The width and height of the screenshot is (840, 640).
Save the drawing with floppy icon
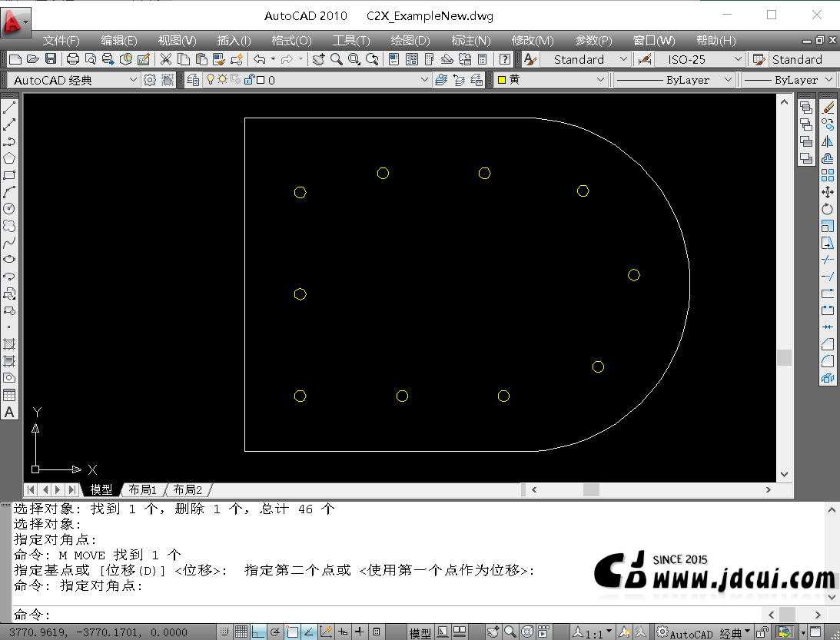tap(51, 59)
